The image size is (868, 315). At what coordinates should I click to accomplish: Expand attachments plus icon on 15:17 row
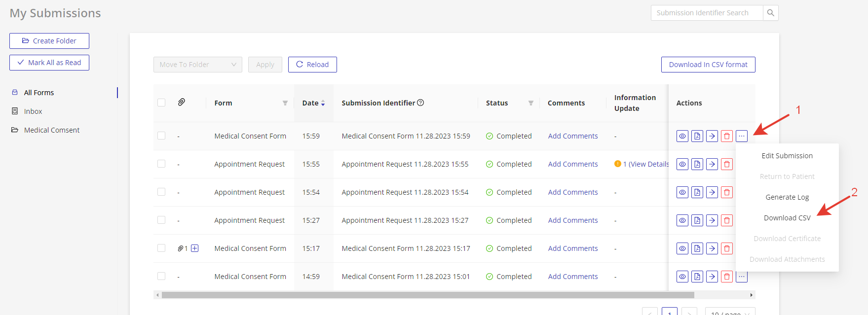tap(195, 248)
